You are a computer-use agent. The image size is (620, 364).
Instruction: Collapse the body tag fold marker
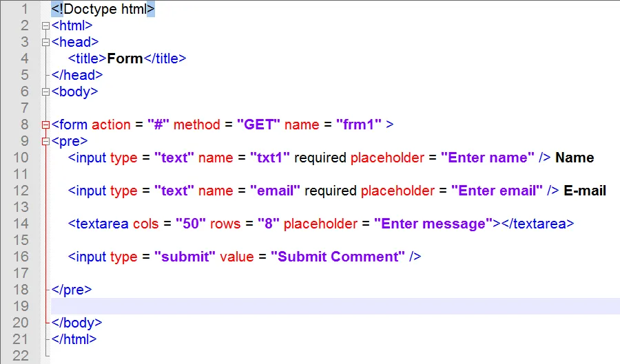[45, 92]
